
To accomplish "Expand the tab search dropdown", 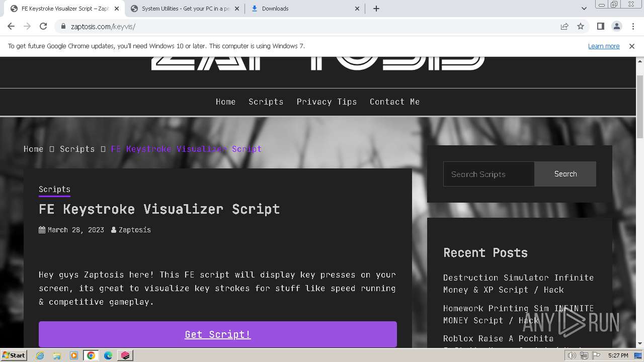I will coord(584,9).
